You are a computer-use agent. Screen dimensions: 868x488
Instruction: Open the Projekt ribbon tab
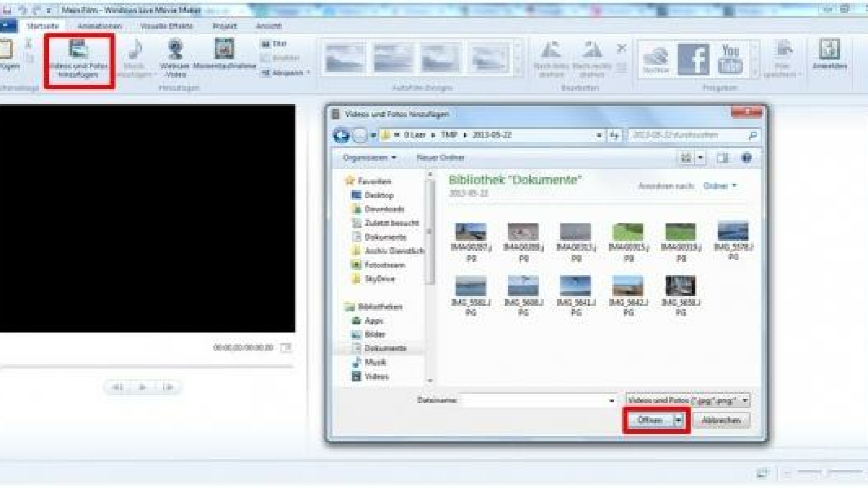(x=225, y=26)
